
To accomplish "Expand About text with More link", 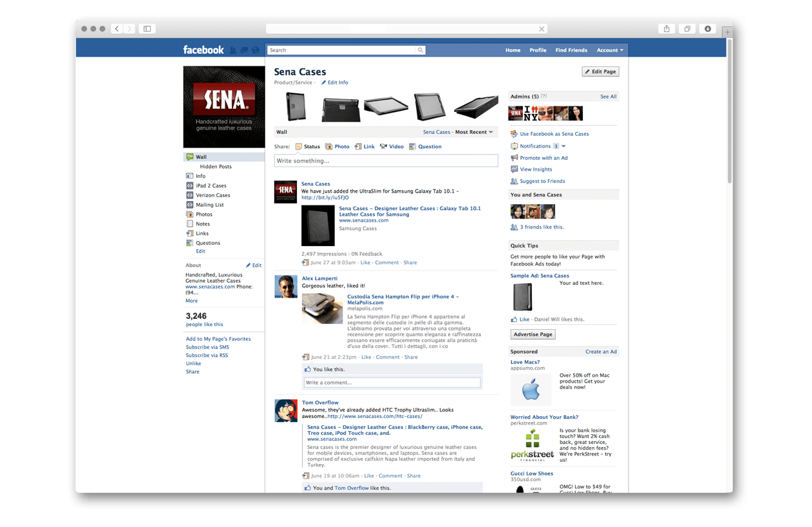I will pos(192,301).
